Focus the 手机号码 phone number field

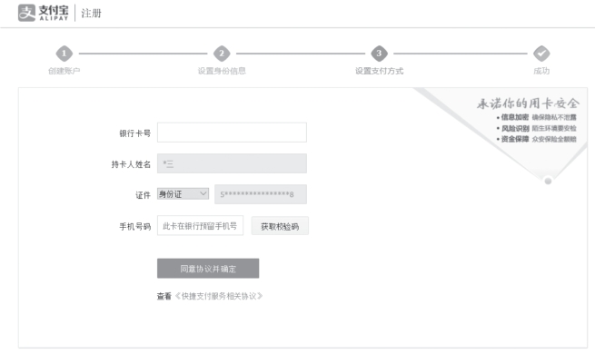pyautogui.click(x=200, y=225)
